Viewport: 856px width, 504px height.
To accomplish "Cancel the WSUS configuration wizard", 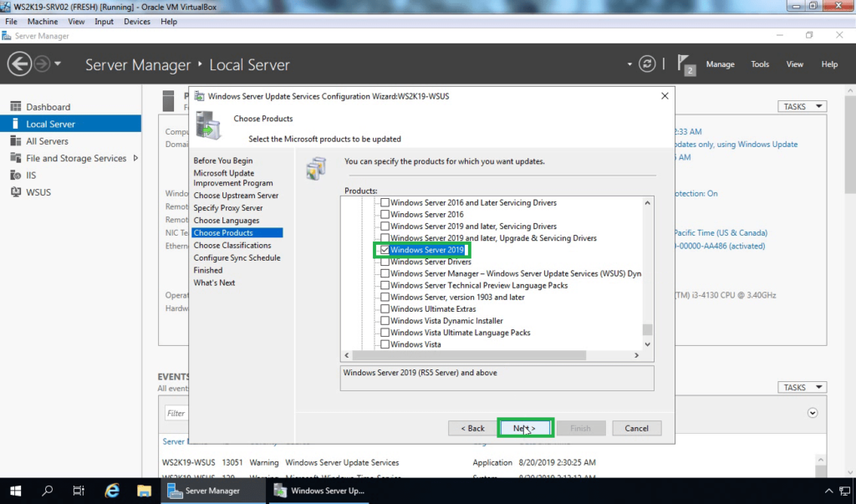I will tap(636, 428).
